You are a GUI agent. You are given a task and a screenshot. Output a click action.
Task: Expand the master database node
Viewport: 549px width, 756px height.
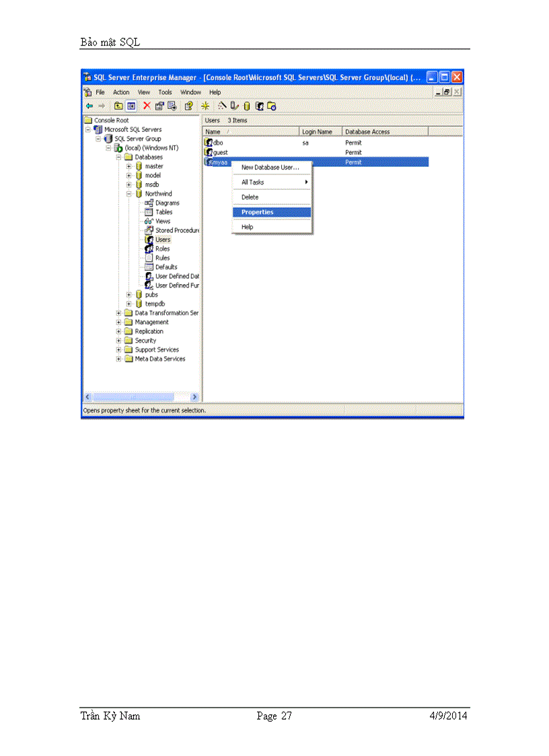coord(129,166)
